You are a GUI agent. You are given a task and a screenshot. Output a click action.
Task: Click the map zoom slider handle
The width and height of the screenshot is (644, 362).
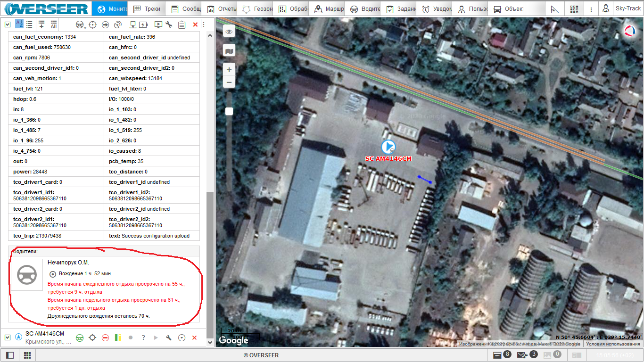(229, 111)
